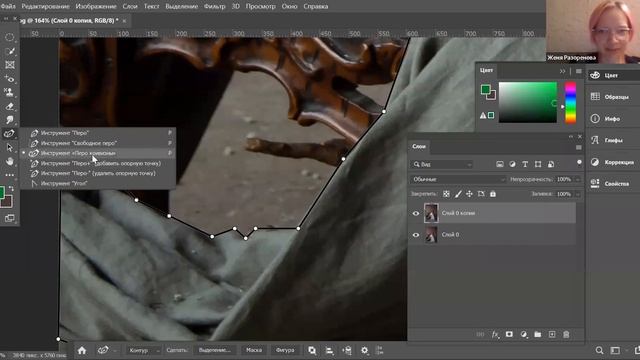Open the Контур mode dropdown
Screen dimensions: 640x360
click(x=143, y=350)
